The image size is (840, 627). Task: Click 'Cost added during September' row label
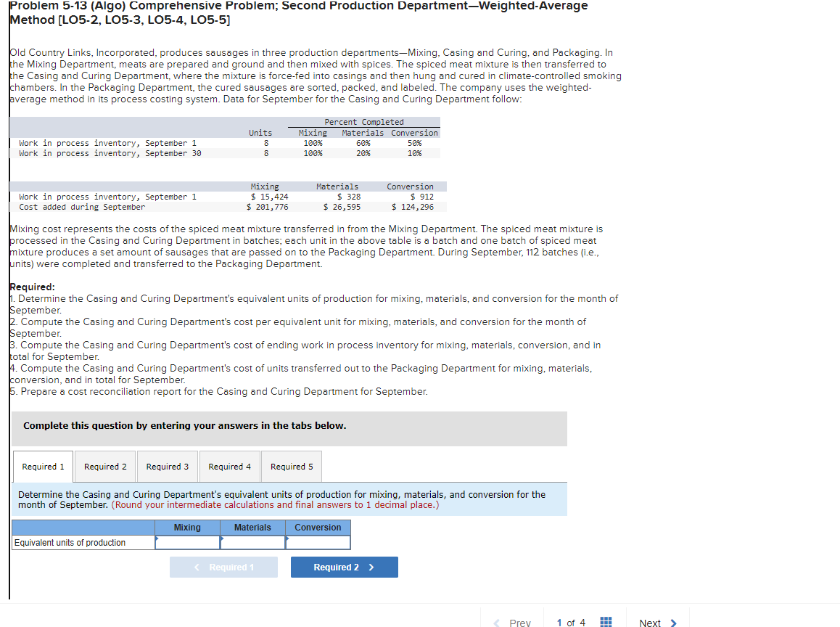pos(82,207)
